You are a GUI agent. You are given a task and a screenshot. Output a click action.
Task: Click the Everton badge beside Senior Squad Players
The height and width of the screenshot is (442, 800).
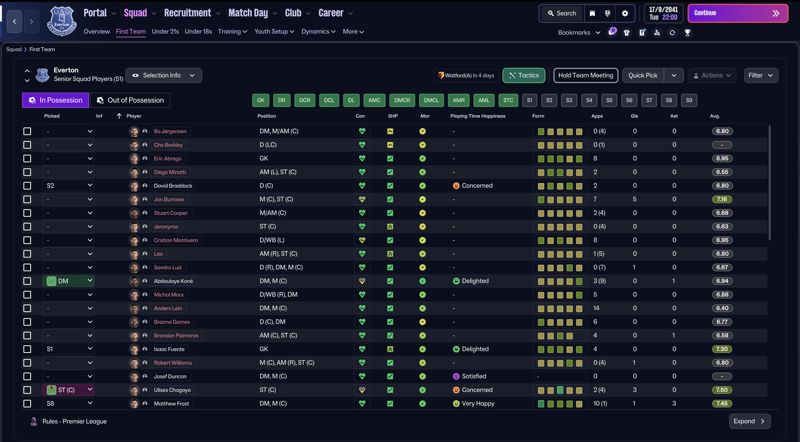(x=42, y=75)
